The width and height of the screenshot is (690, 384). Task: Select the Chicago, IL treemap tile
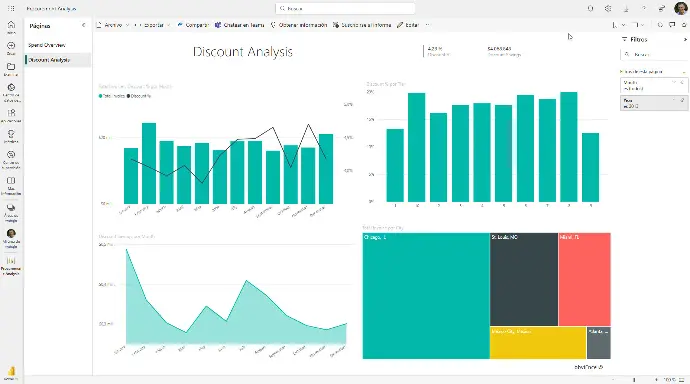(426, 296)
